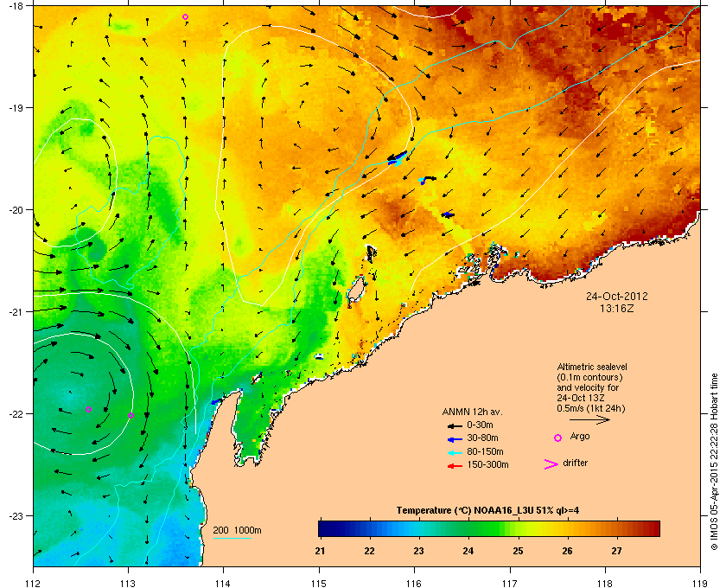726x588 pixels.
Task: Click the colorbar tick label '25'
Action: point(518,551)
